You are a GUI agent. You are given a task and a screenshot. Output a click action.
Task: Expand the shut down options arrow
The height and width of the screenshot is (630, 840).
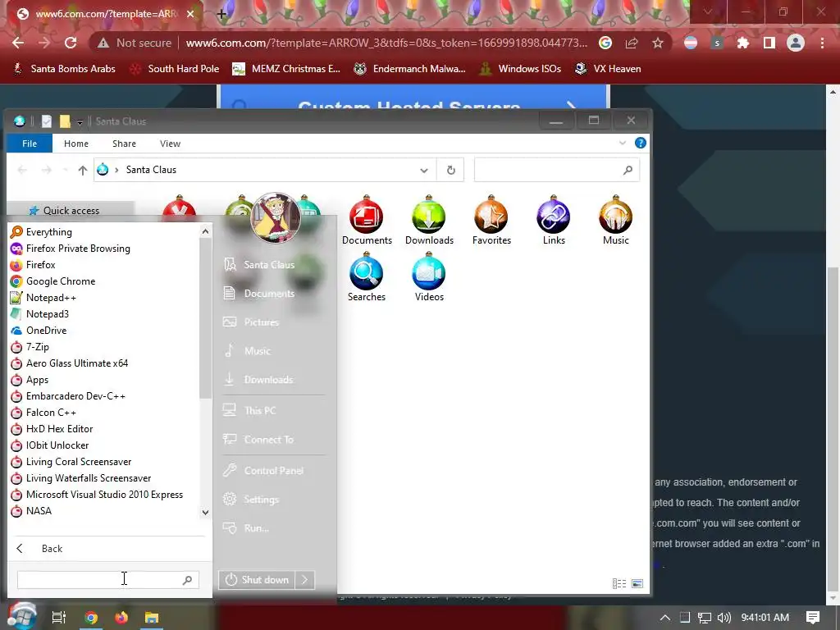(305, 580)
